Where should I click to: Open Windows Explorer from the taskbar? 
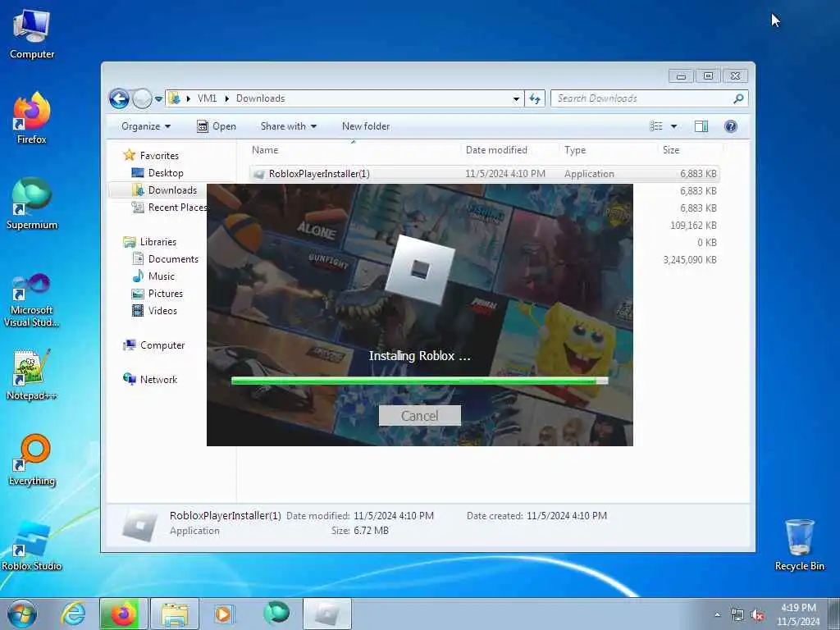pos(175,614)
